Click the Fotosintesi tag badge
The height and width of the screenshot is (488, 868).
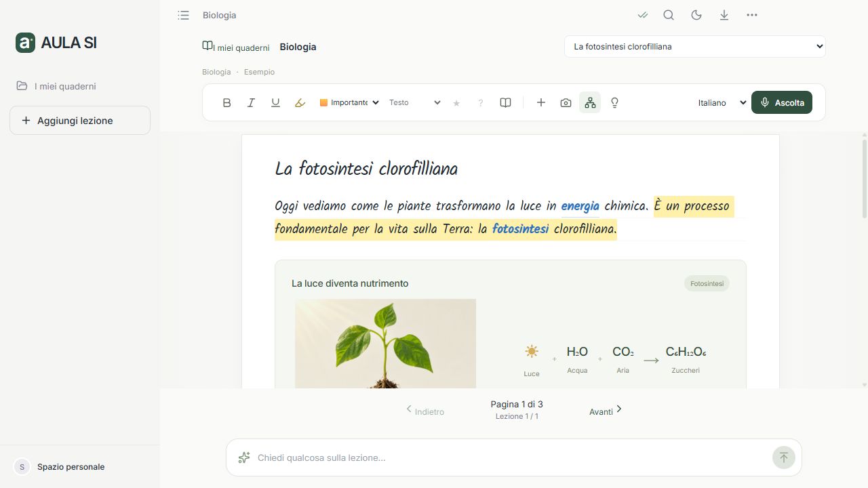[707, 283]
